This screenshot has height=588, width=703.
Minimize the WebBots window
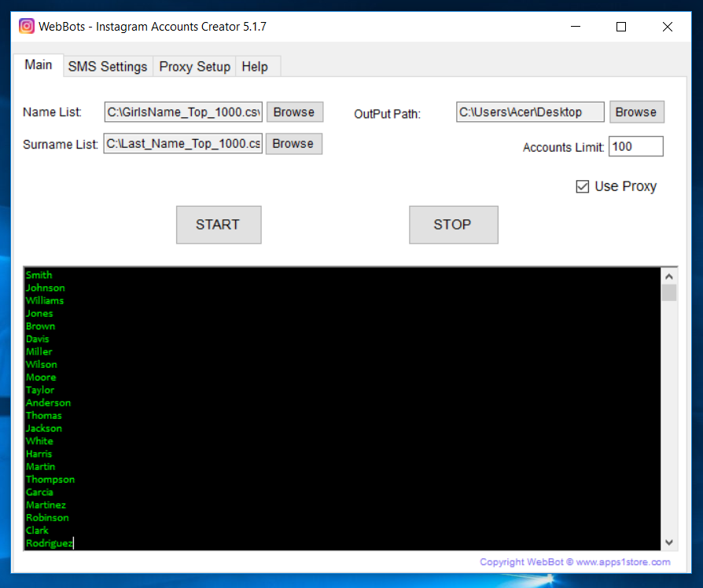[576, 27]
